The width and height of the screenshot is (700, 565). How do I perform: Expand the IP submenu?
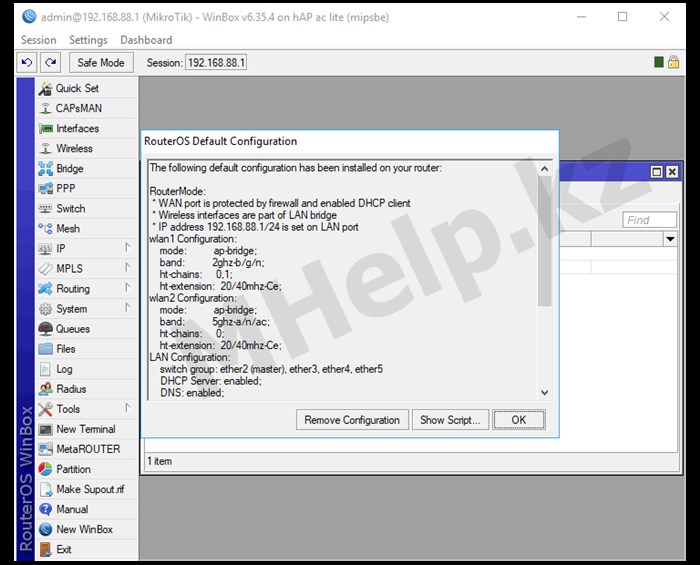click(x=128, y=247)
